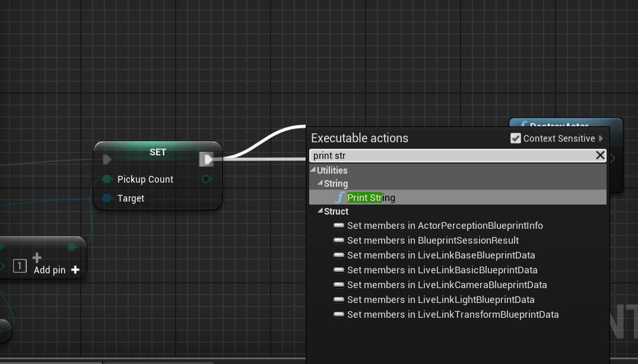Screen dimensions: 638x364
Task: Click the execution input pin on the SET node
Action: pyautogui.click(x=107, y=159)
